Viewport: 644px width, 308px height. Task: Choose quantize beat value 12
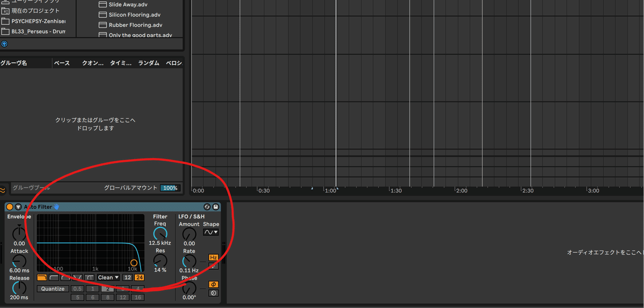pos(123,297)
